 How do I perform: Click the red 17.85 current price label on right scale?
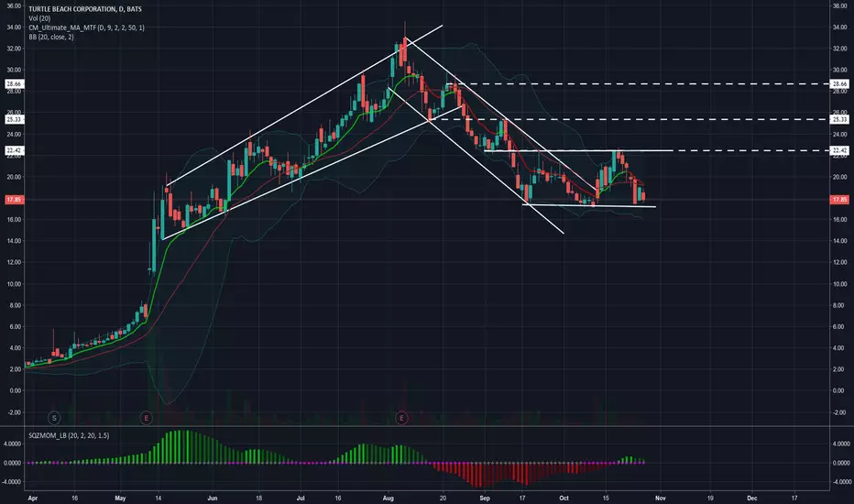(x=839, y=200)
